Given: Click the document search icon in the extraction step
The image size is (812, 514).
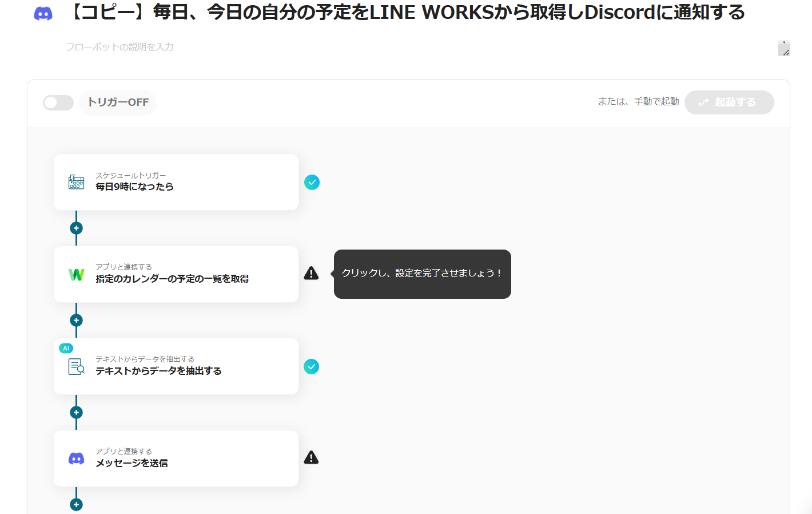Looking at the screenshot, I should coord(76,366).
